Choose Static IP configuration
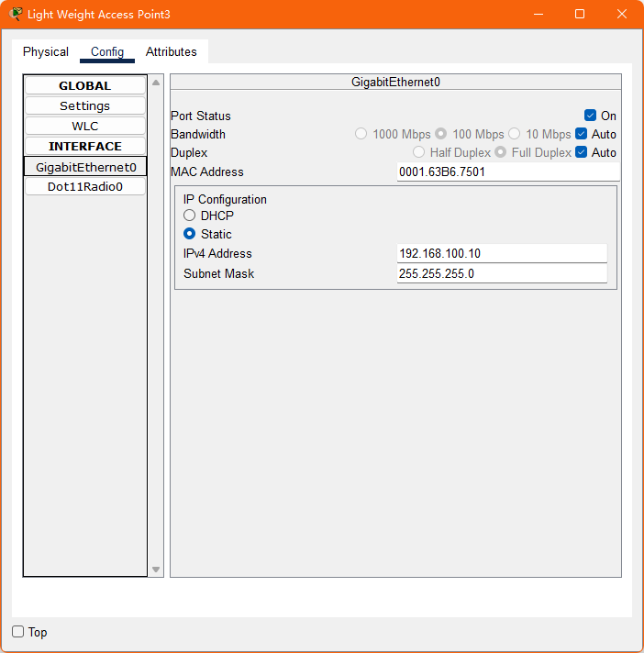Viewport: 644px width, 653px height. 189,234
